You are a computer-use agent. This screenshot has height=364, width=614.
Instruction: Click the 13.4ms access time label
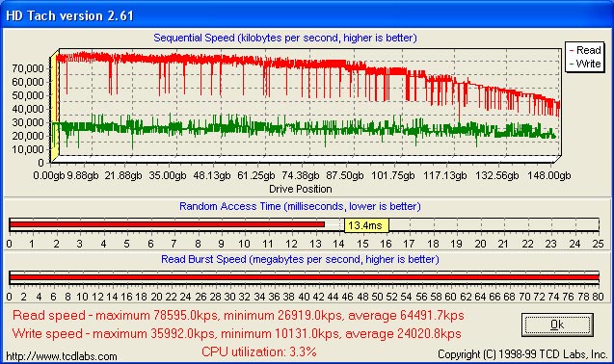(366, 225)
